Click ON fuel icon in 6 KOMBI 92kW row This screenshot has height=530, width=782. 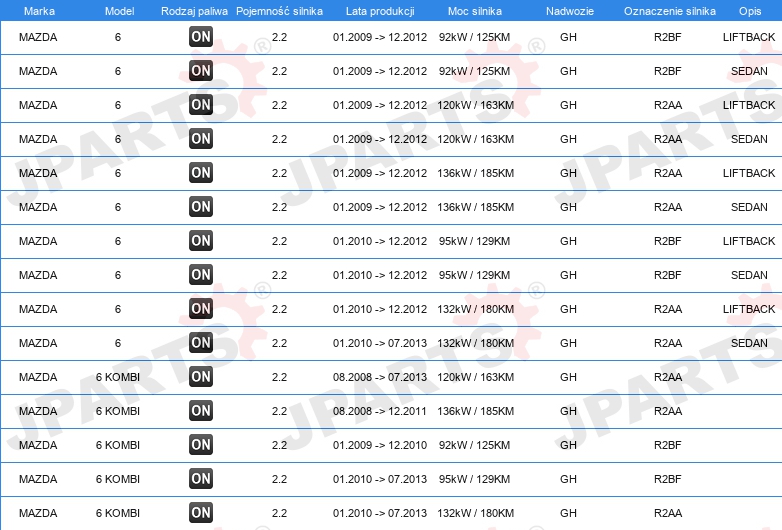201,444
